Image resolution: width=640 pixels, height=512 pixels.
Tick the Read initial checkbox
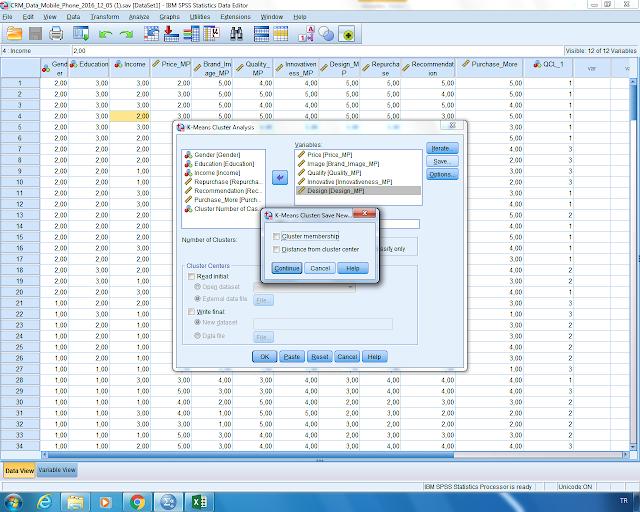tap(191, 275)
